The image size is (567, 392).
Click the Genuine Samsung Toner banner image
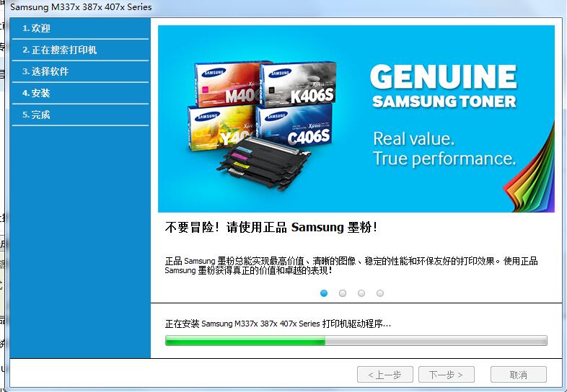[x=356, y=118]
